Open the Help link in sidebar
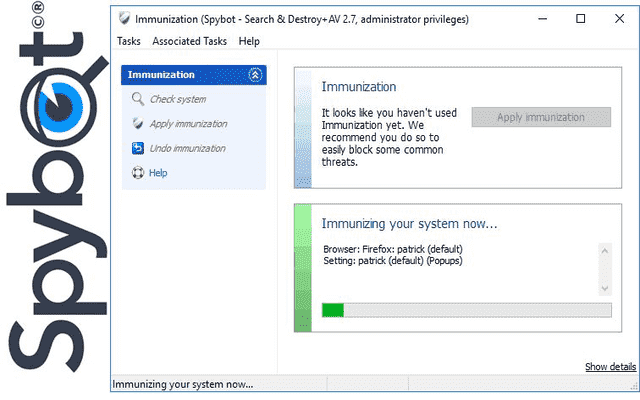This screenshot has width=640, height=400. [158, 173]
